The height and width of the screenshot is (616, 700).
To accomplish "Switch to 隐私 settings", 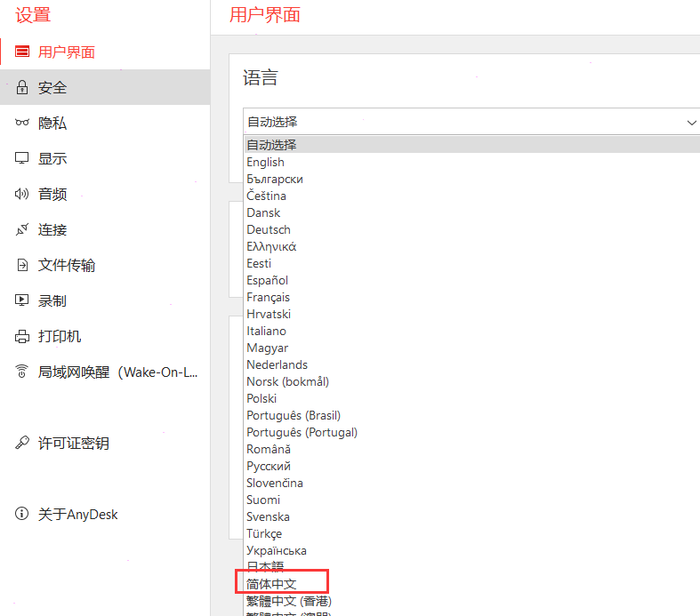I will pos(105,123).
